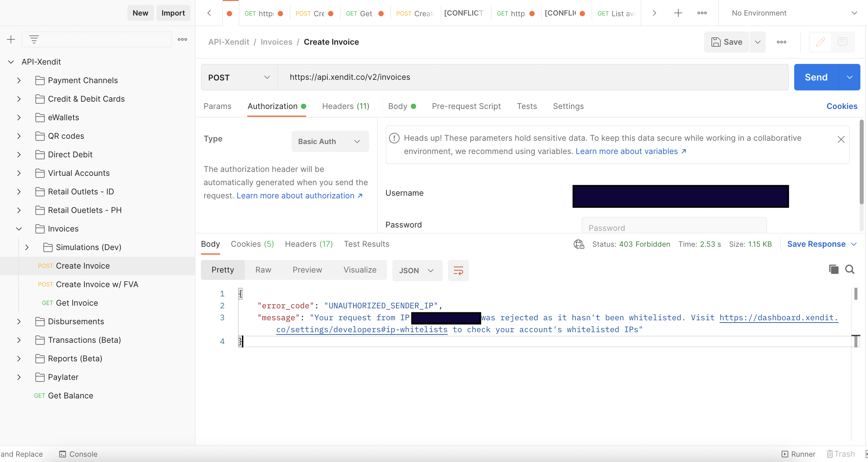Image resolution: width=868 pixels, height=462 pixels.
Task: Open the request Settings tab
Action: [568, 106]
